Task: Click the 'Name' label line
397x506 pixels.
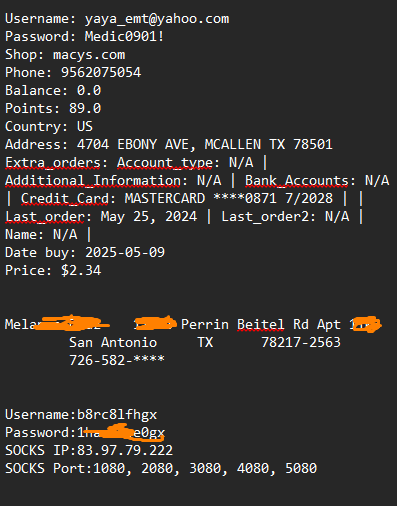Action: click(x=48, y=235)
